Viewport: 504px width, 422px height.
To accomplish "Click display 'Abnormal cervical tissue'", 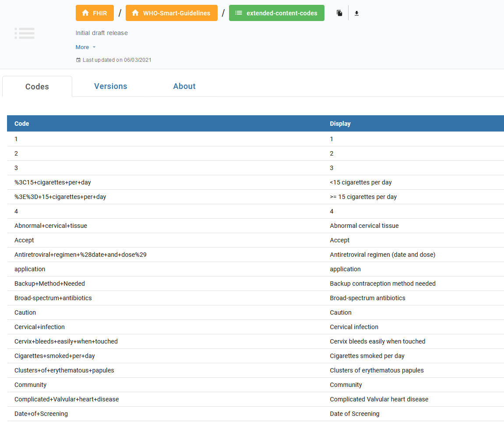I will tap(364, 226).
